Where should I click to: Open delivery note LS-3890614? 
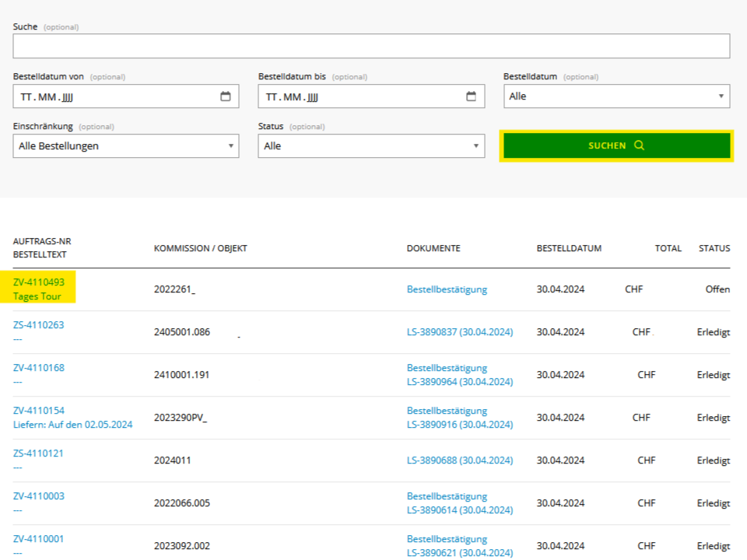tap(460, 510)
